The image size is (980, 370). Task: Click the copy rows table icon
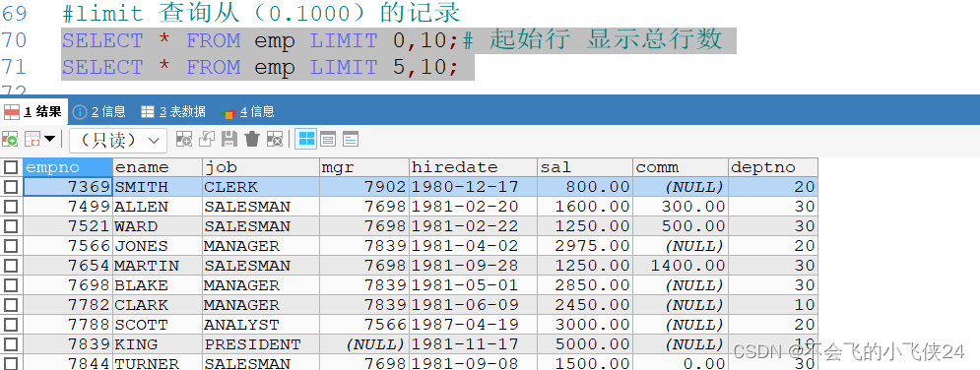(32, 140)
